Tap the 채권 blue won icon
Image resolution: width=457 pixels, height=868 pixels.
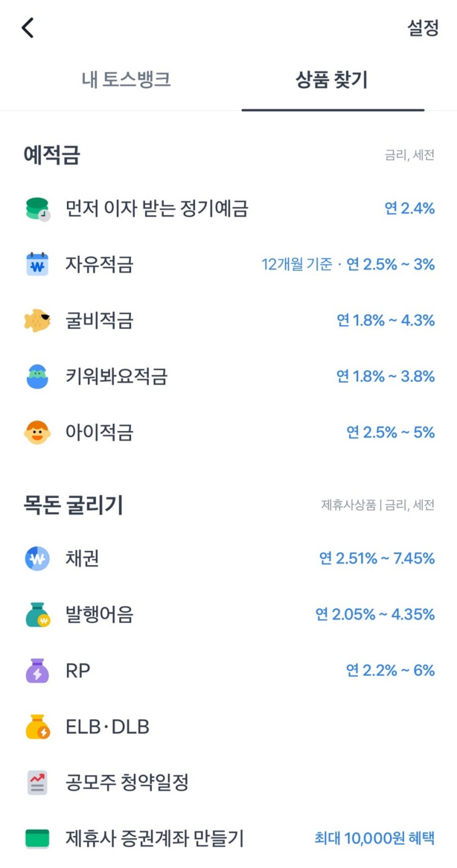[38, 559]
